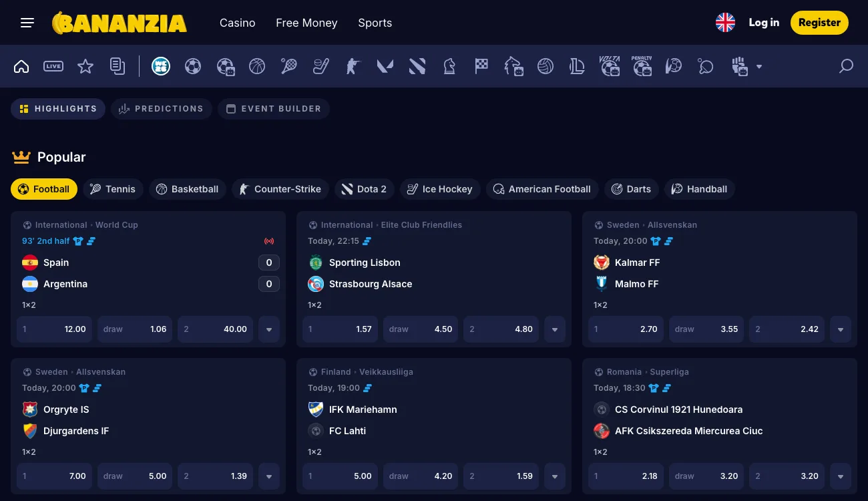Click live stream icon on Spain–Argentina card
This screenshot has height=501, width=868.
pos(269,241)
